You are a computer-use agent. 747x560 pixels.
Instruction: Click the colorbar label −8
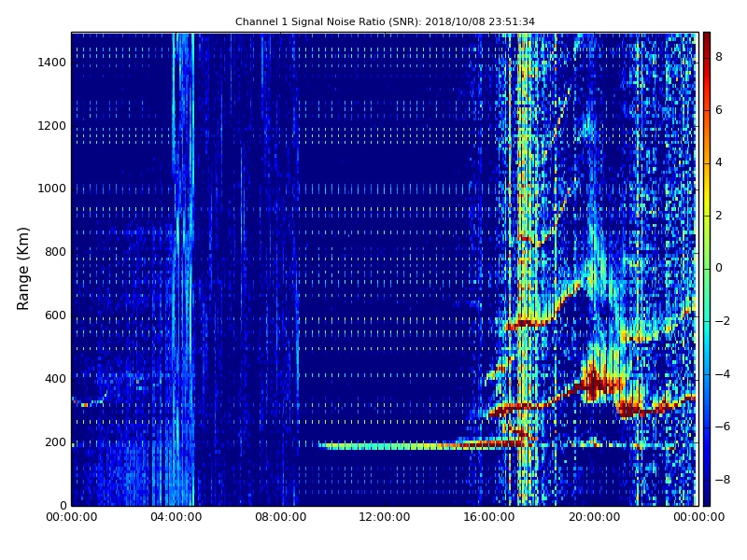point(723,480)
